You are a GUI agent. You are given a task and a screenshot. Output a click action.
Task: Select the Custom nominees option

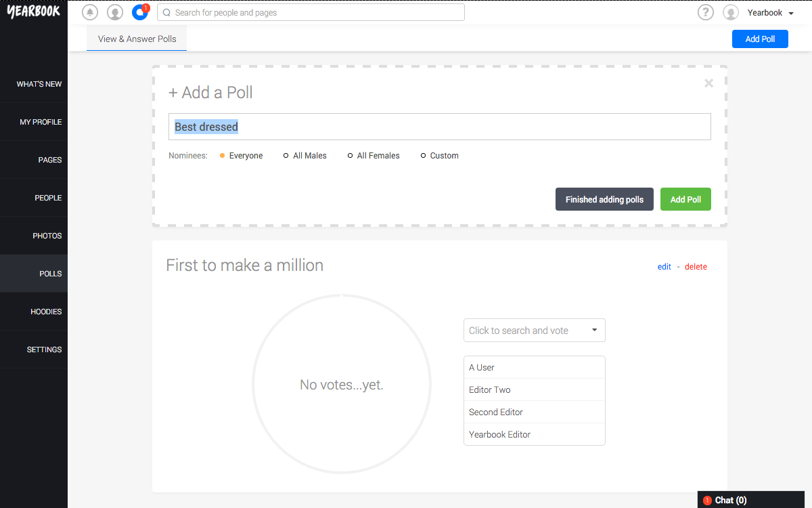click(440, 156)
